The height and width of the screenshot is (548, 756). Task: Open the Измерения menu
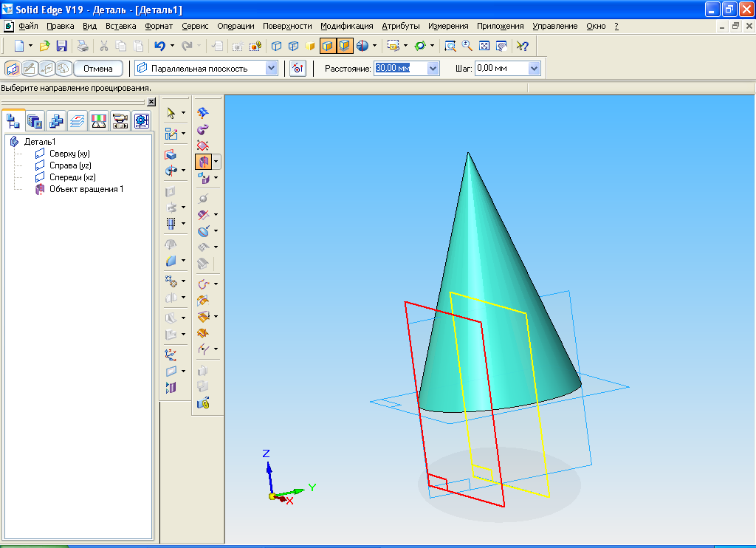448,26
